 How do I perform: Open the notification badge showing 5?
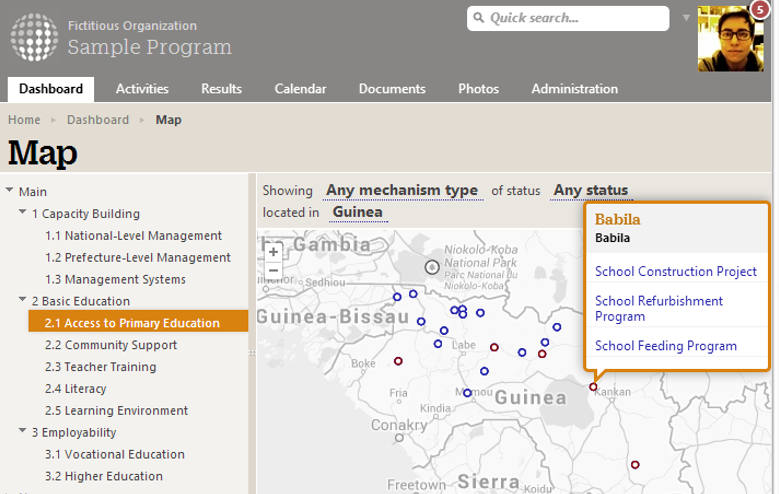point(760,9)
